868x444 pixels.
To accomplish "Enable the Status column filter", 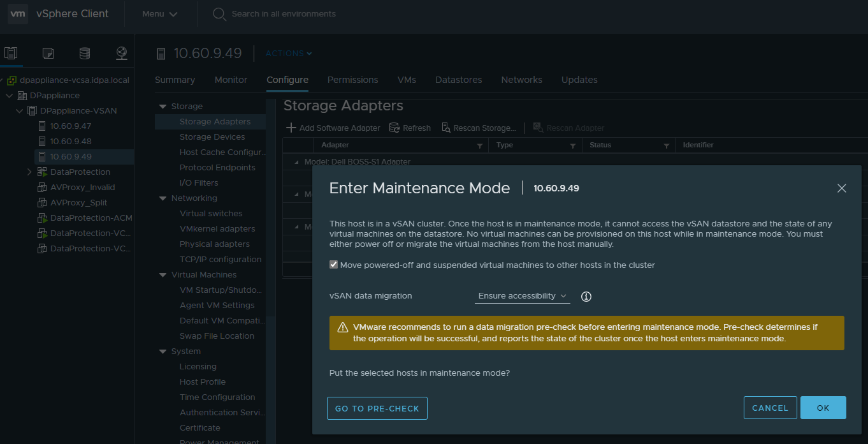I will (x=667, y=145).
